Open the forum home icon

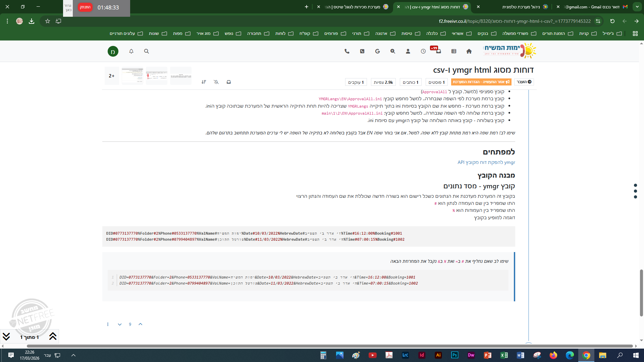pyautogui.click(x=469, y=51)
